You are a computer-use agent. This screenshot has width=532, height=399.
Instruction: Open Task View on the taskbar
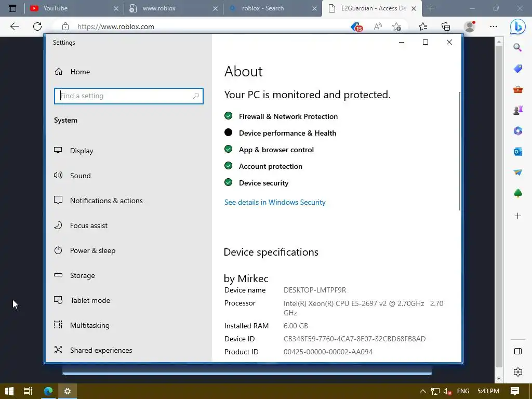click(28, 391)
